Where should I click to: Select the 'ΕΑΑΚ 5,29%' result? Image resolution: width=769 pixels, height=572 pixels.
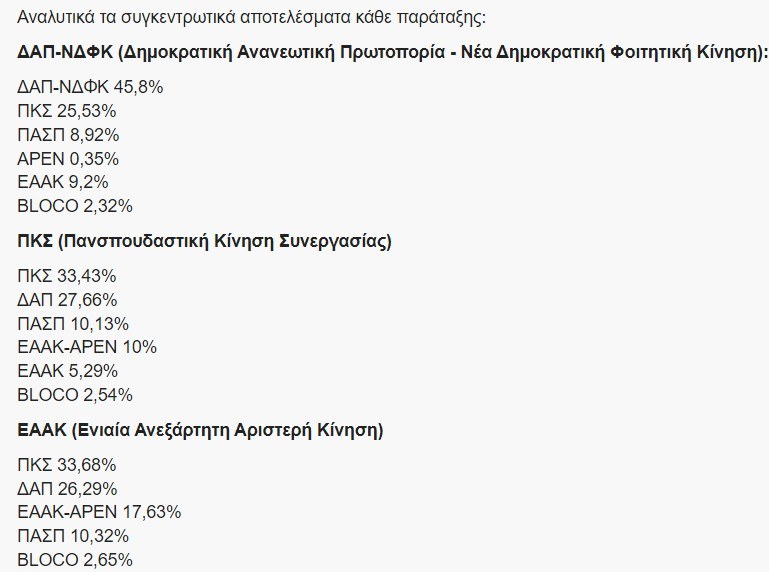point(68,371)
